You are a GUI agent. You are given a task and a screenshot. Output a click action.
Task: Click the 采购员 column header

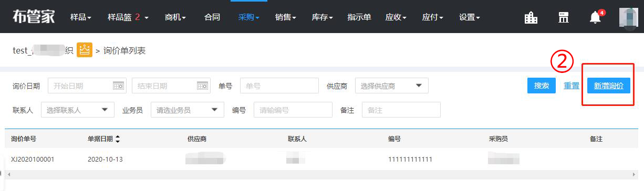(x=498, y=139)
